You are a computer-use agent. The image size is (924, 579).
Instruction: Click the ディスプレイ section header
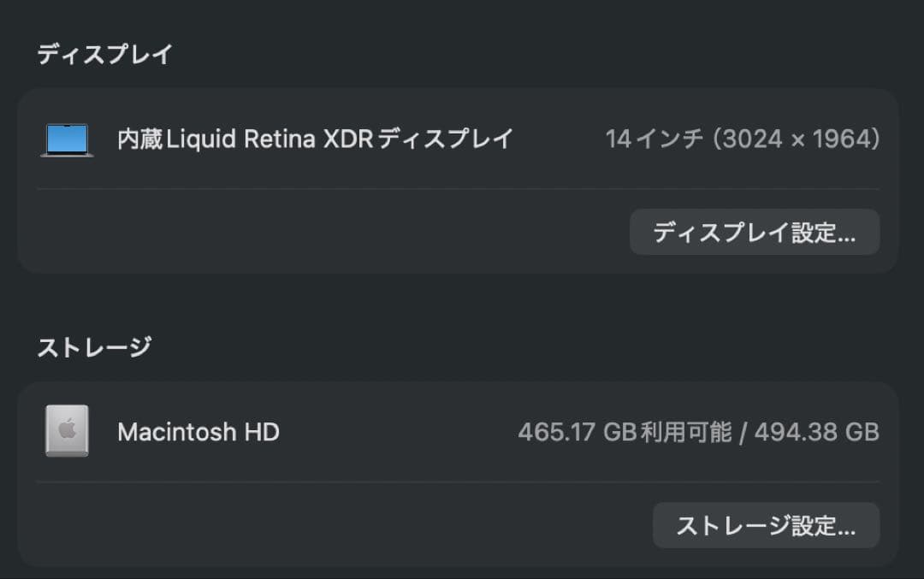pos(104,53)
